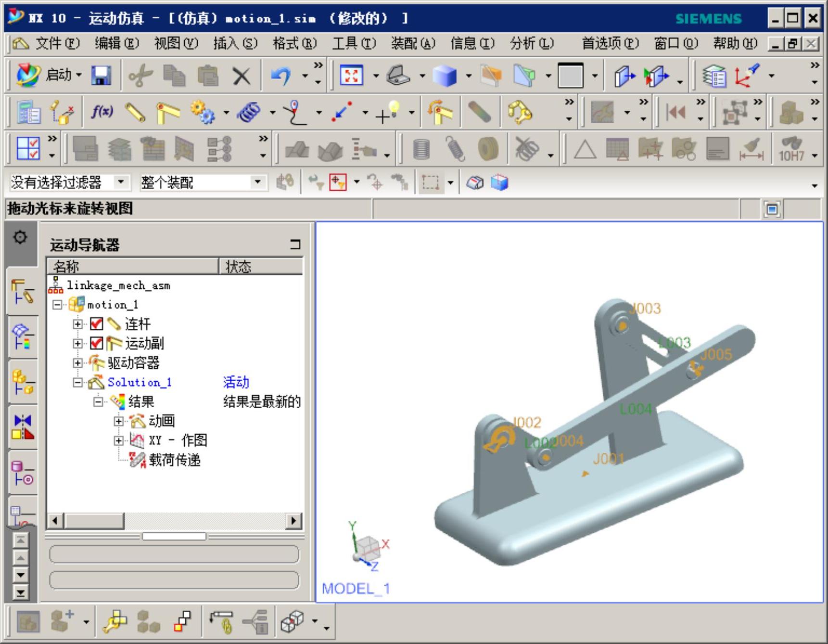Open the 分析(L) menu
The height and width of the screenshot is (644, 828).
tap(532, 44)
